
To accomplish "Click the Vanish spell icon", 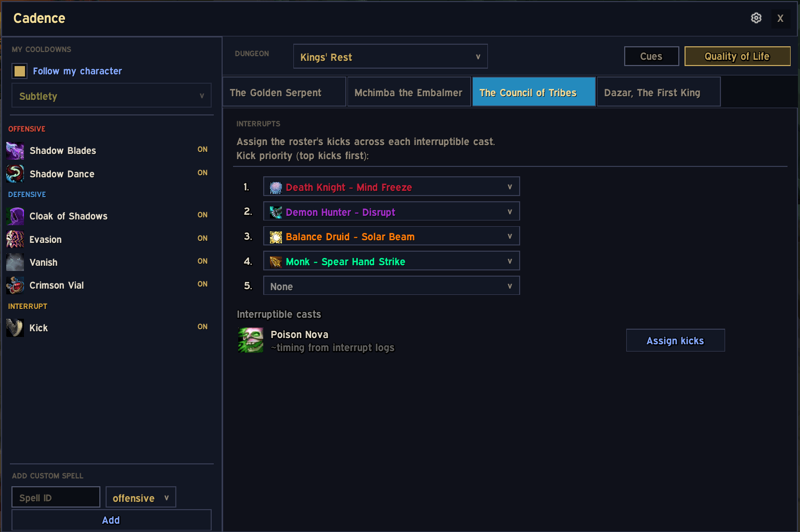I will [x=15, y=262].
